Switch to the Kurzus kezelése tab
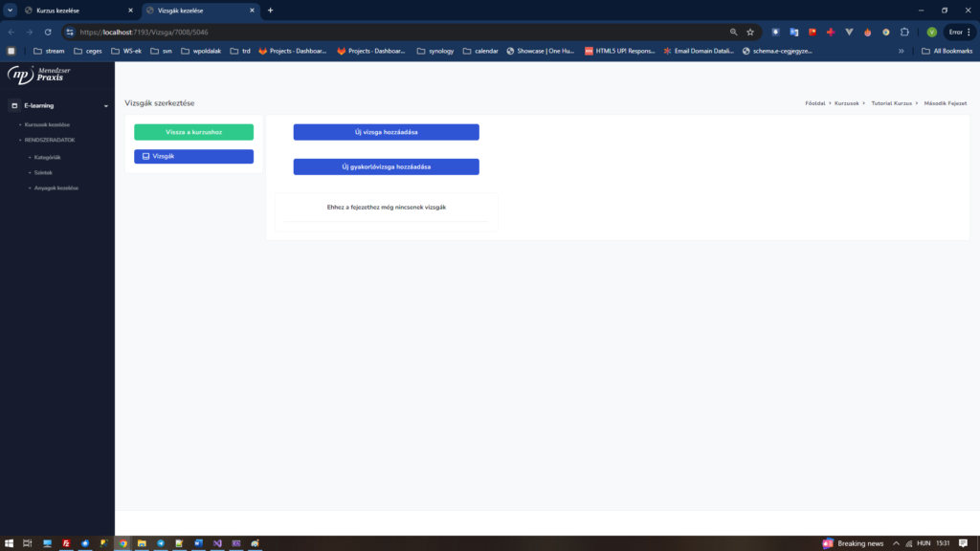 coord(77,11)
